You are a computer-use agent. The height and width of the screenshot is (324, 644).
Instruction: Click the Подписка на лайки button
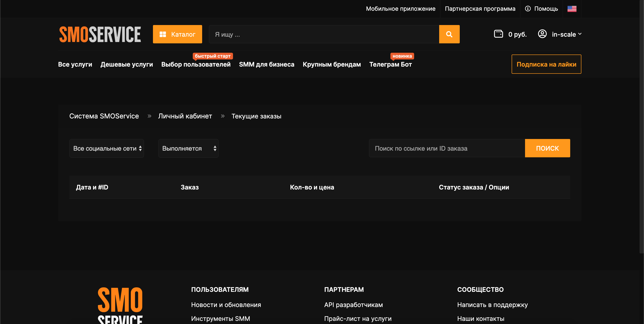coord(546,64)
